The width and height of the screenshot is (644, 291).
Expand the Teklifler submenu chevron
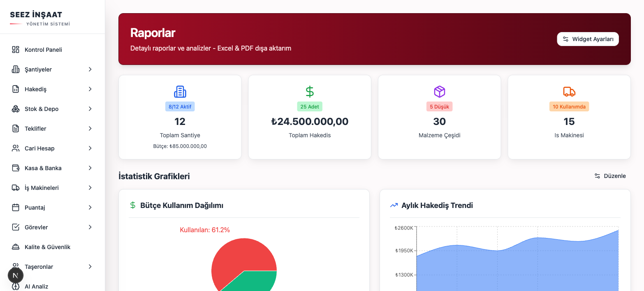coord(90,129)
